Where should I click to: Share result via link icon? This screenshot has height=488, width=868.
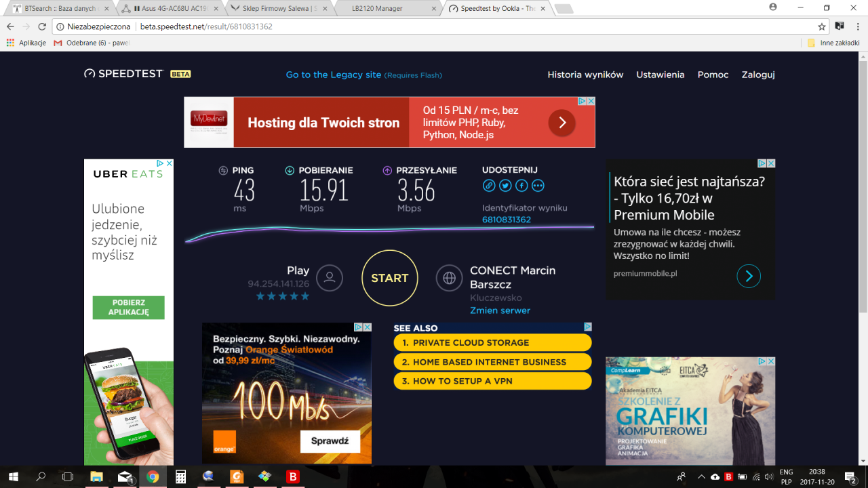point(489,185)
